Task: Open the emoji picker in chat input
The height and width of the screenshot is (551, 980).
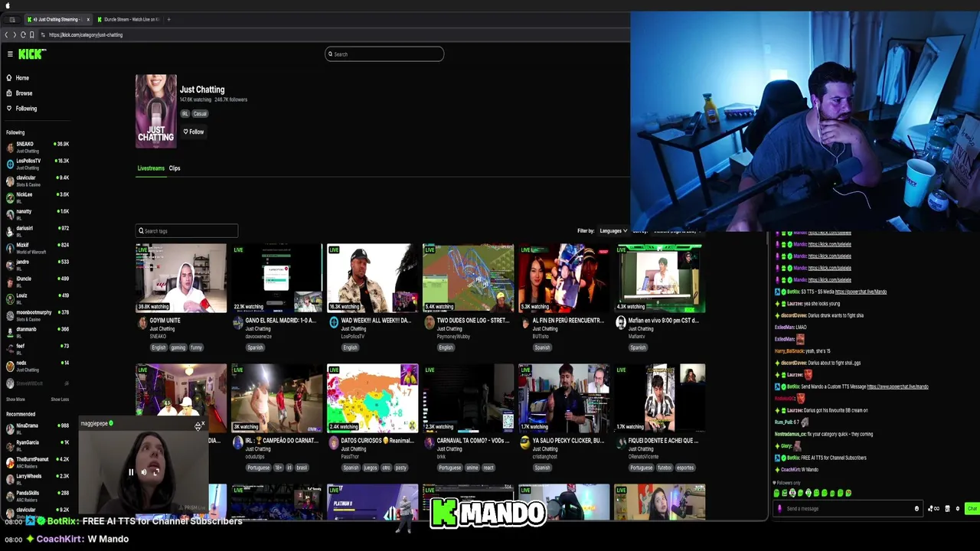Action: 916,509
